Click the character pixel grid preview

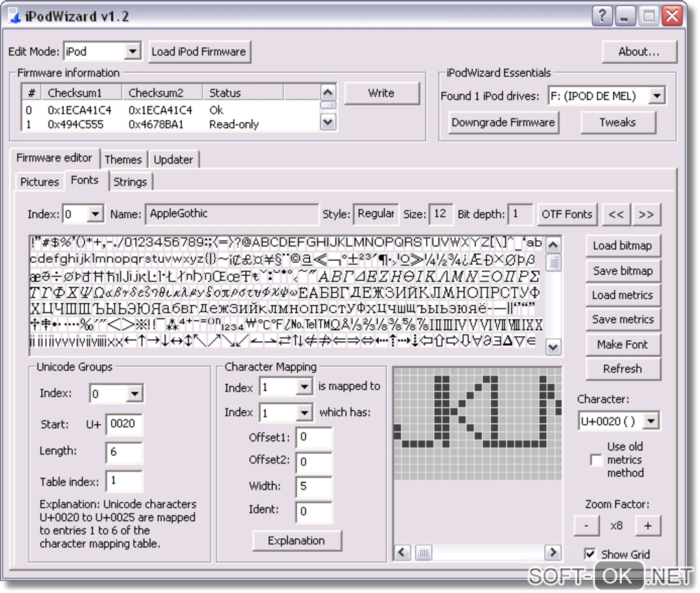pyautogui.click(x=477, y=423)
